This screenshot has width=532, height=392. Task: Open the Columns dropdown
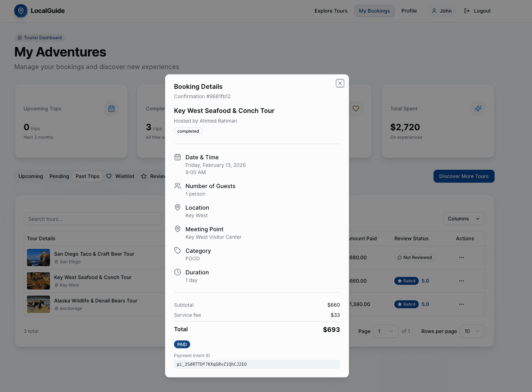(464, 219)
